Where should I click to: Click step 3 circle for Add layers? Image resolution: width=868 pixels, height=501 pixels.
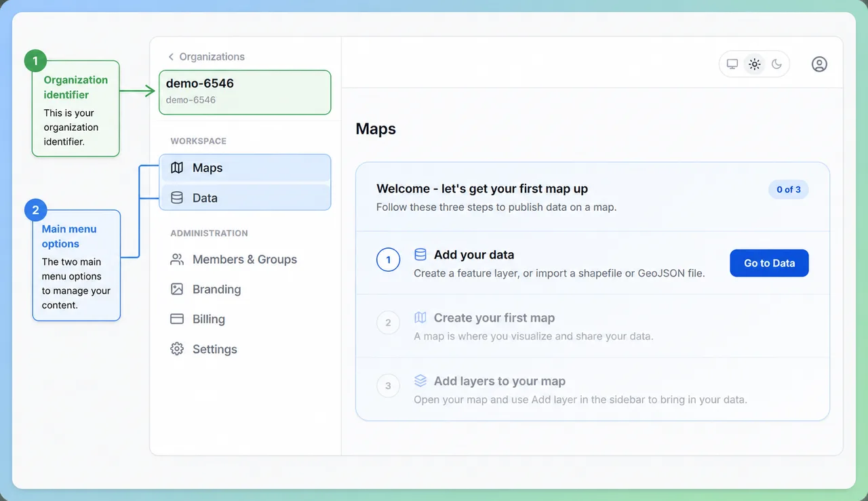(388, 386)
